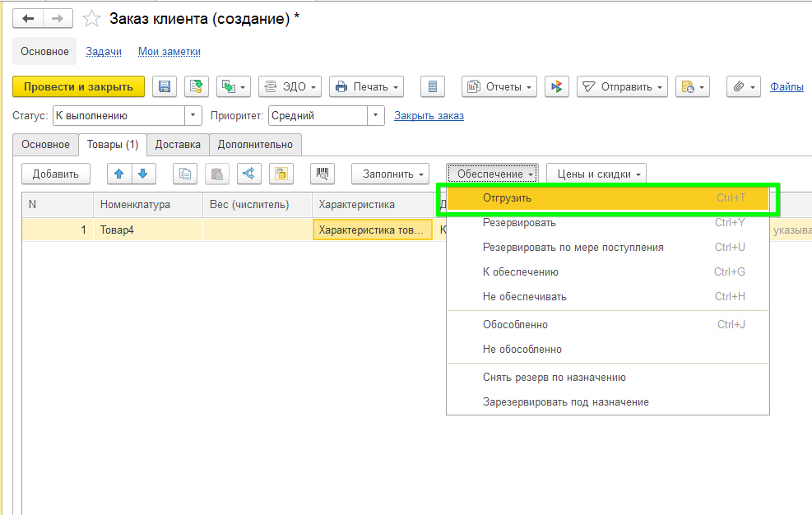812x515 pixels.
Task: Choose Не обеспечивать menu item
Action: pos(608,296)
